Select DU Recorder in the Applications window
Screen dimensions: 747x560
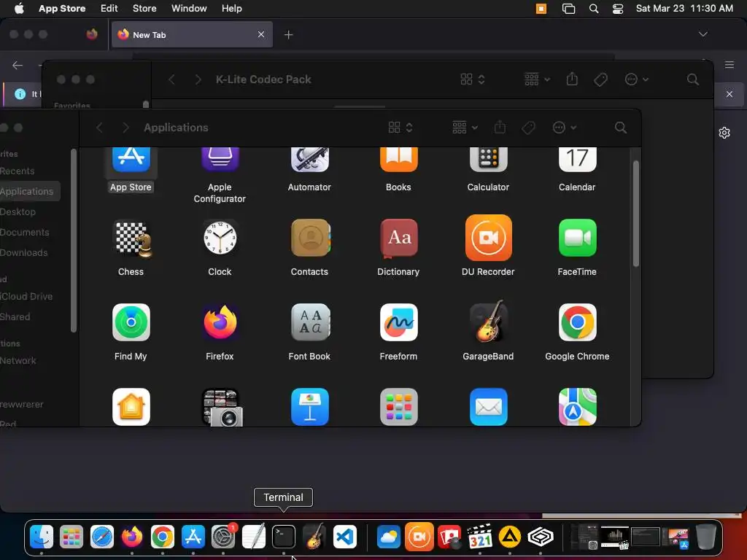pyautogui.click(x=488, y=238)
